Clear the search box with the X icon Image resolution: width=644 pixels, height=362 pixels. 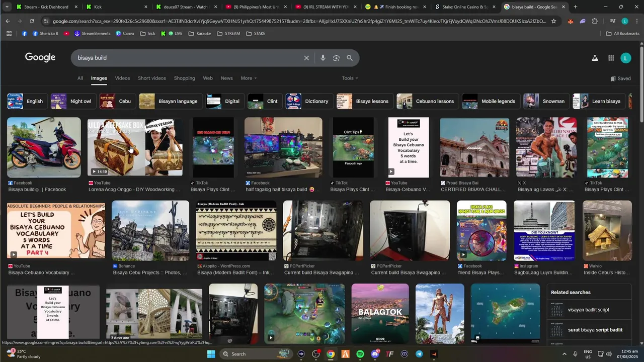pyautogui.click(x=306, y=58)
